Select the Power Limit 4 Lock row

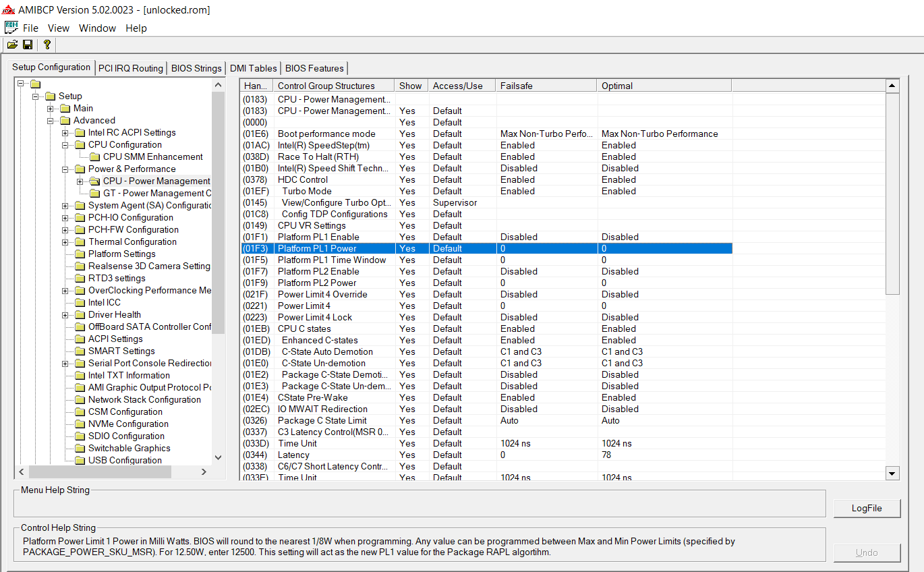(486, 318)
